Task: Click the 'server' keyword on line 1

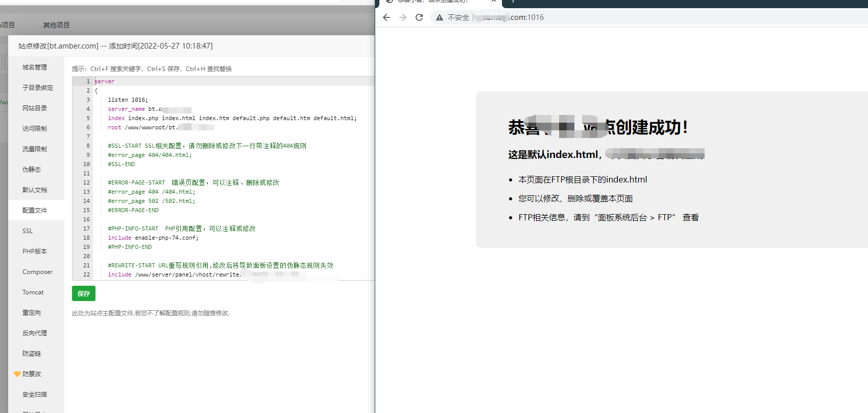Action: 104,81
